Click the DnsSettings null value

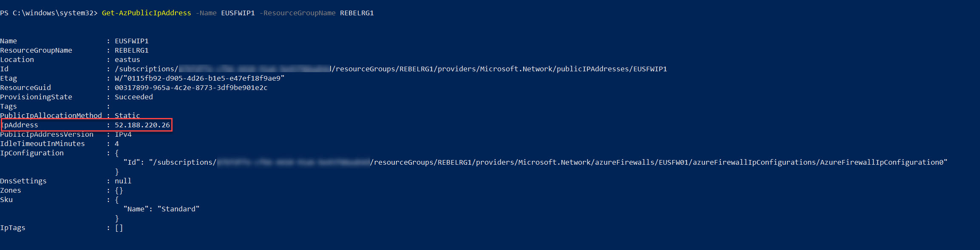(x=123, y=181)
